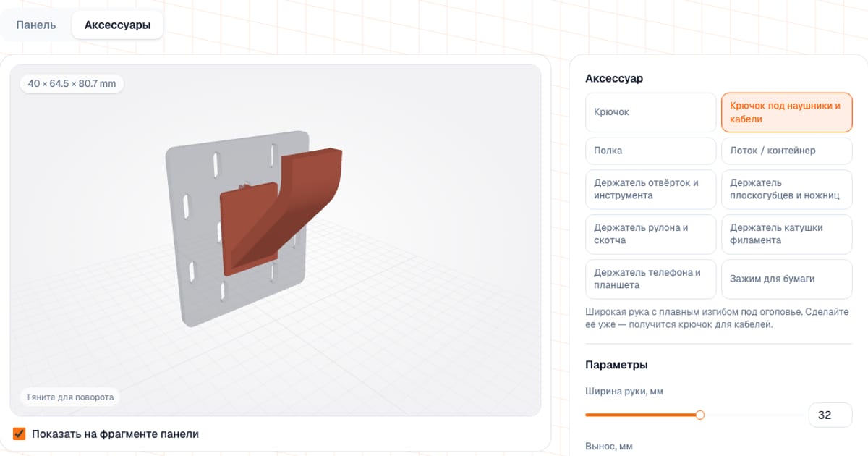Pick Держатель катушки филамента
The image size is (868, 456).
coord(787,234)
